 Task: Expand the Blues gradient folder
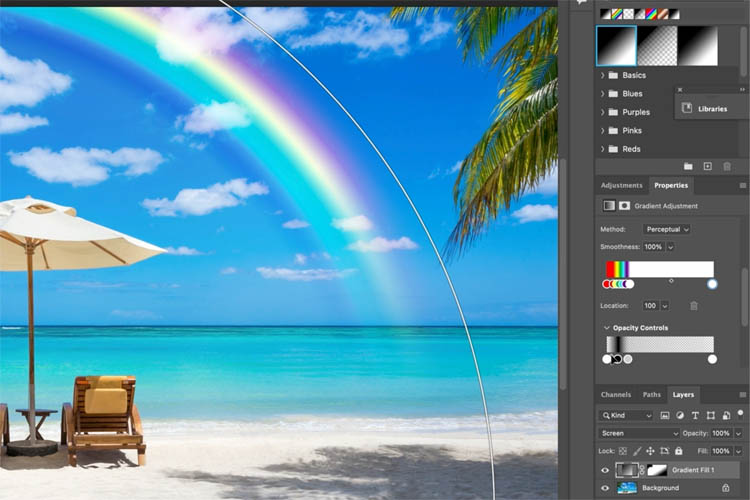[603, 94]
